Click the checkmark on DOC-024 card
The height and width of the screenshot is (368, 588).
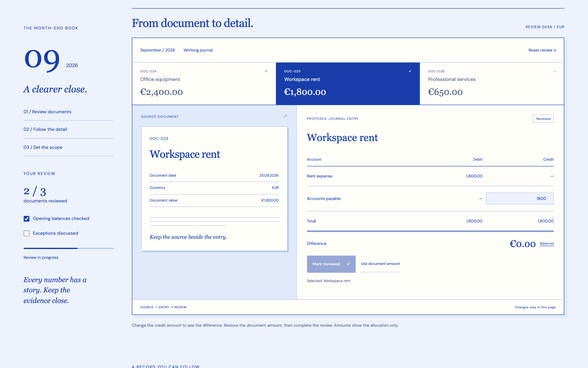266,71
